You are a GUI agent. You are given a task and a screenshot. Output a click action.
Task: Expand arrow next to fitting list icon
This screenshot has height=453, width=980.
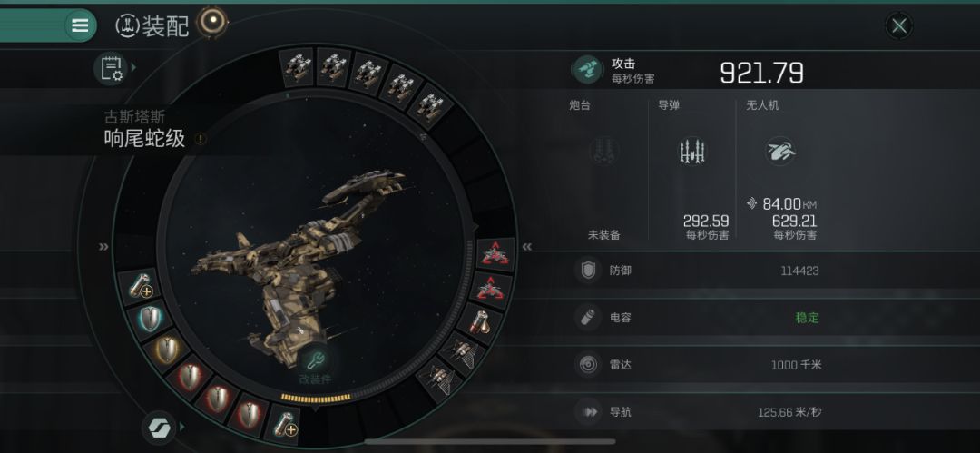tap(133, 66)
